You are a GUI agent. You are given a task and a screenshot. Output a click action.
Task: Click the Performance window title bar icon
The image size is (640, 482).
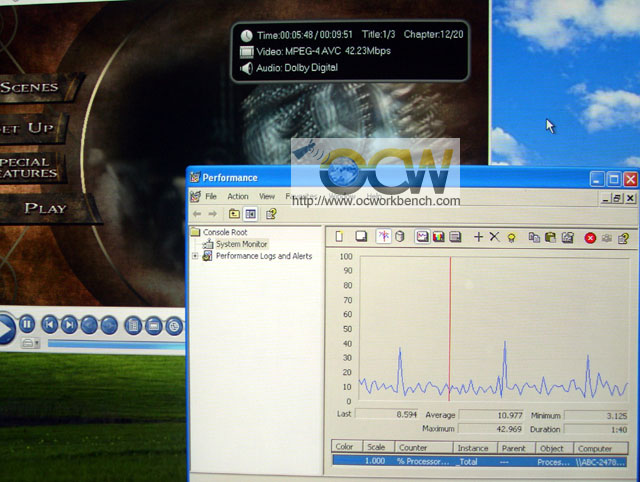(195, 177)
